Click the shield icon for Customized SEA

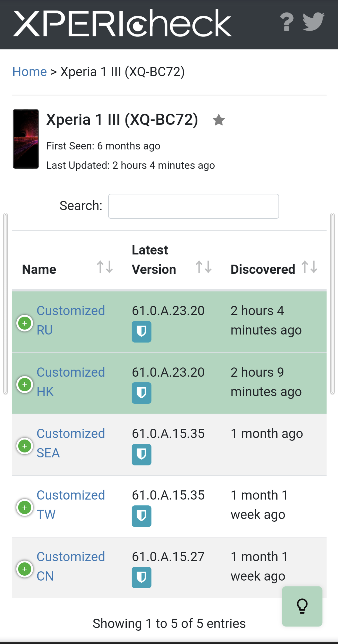(141, 455)
